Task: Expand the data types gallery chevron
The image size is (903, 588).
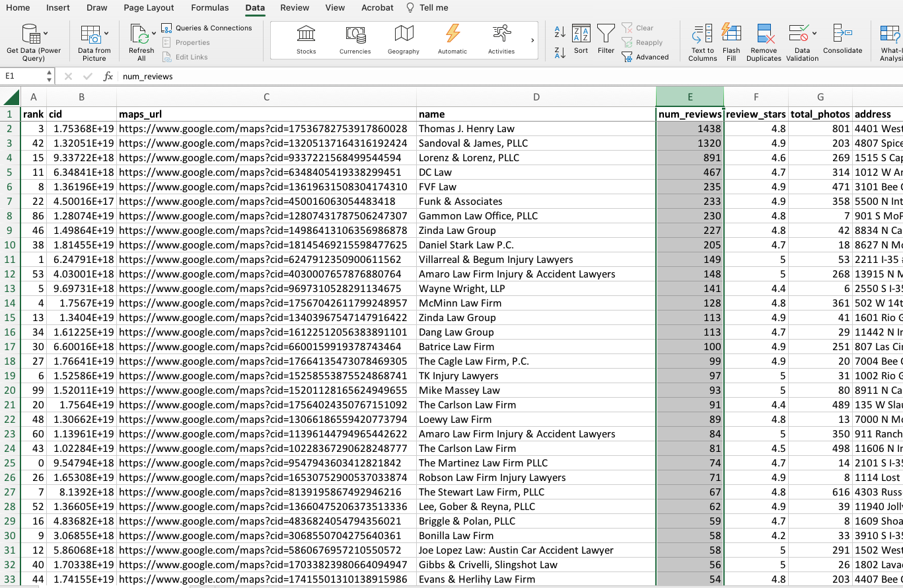Action: point(532,40)
